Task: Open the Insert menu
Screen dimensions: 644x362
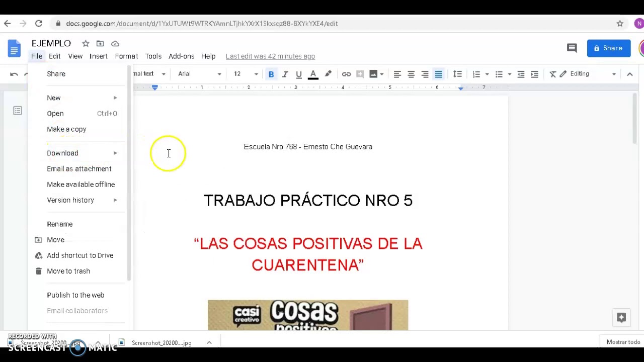Action: point(99,56)
